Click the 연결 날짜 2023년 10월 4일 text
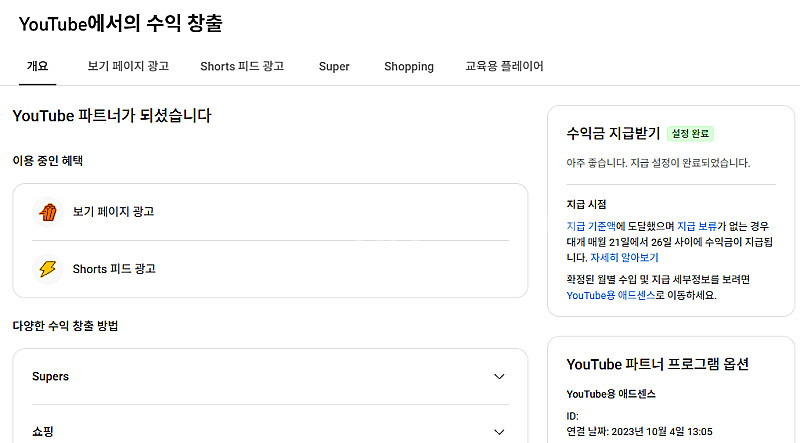The width and height of the screenshot is (800, 443). 639,432
